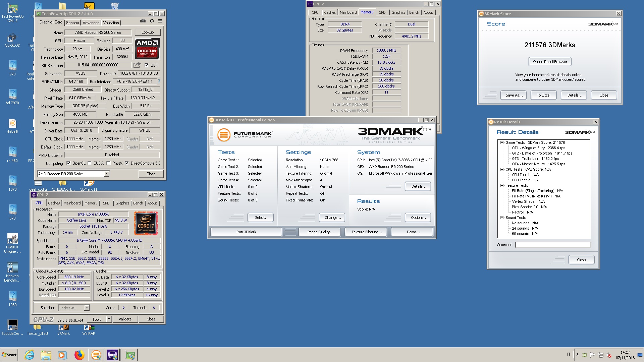Collapse the Feature Tests tree node
This screenshot has width=644, height=362.
point(502,185)
